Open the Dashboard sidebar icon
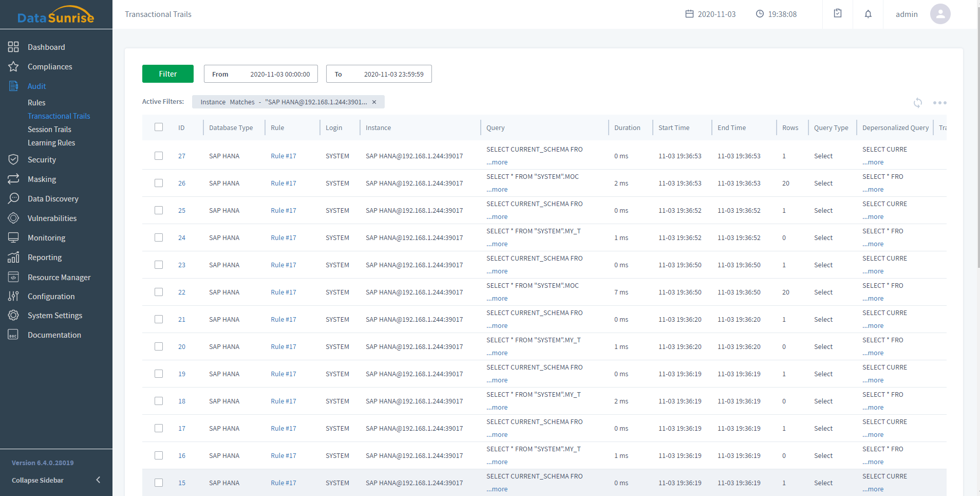980x496 pixels. tap(13, 47)
